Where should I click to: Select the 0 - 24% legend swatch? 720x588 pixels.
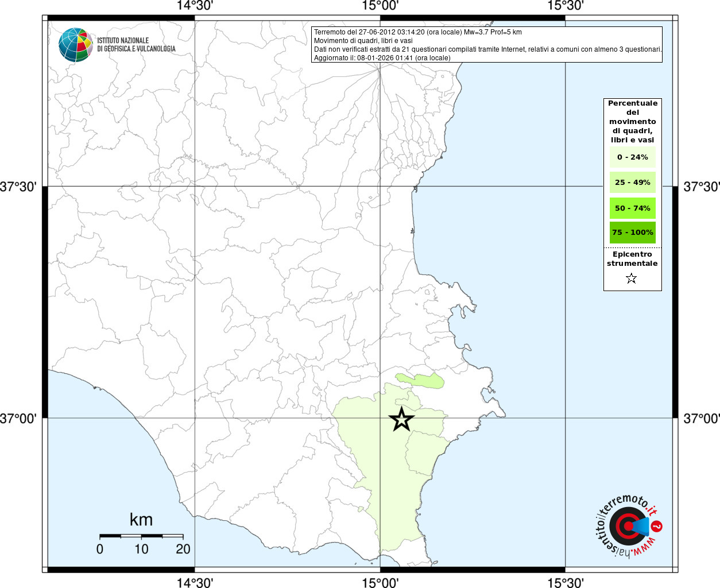(x=633, y=157)
